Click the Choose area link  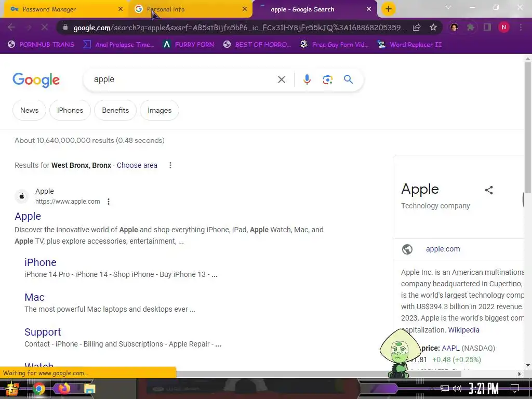pos(137,165)
